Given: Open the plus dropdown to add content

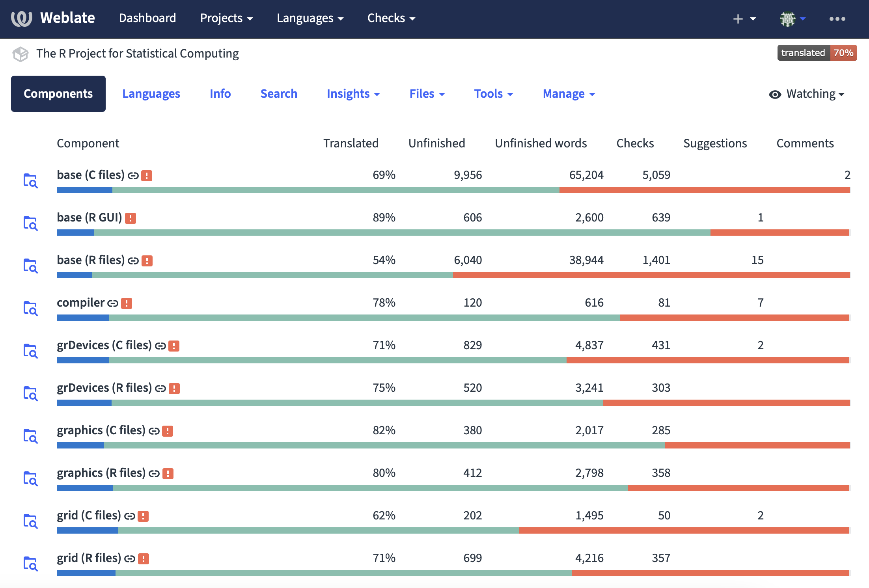Looking at the screenshot, I should 744,19.
